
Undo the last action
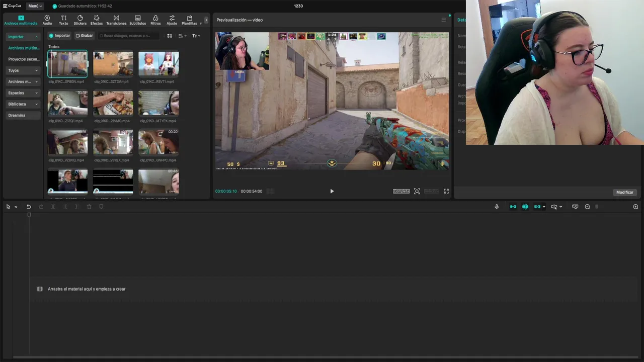pyautogui.click(x=29, y=207)
